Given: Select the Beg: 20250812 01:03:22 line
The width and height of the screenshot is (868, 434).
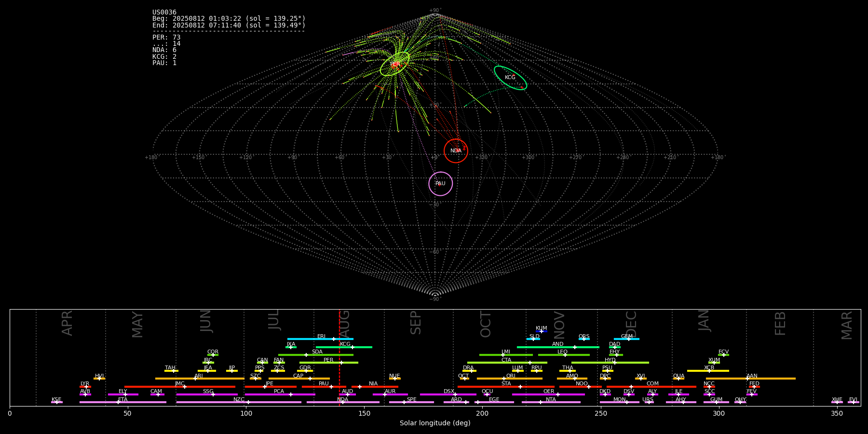Looking at the screenshot, I should tap(229, 19).
